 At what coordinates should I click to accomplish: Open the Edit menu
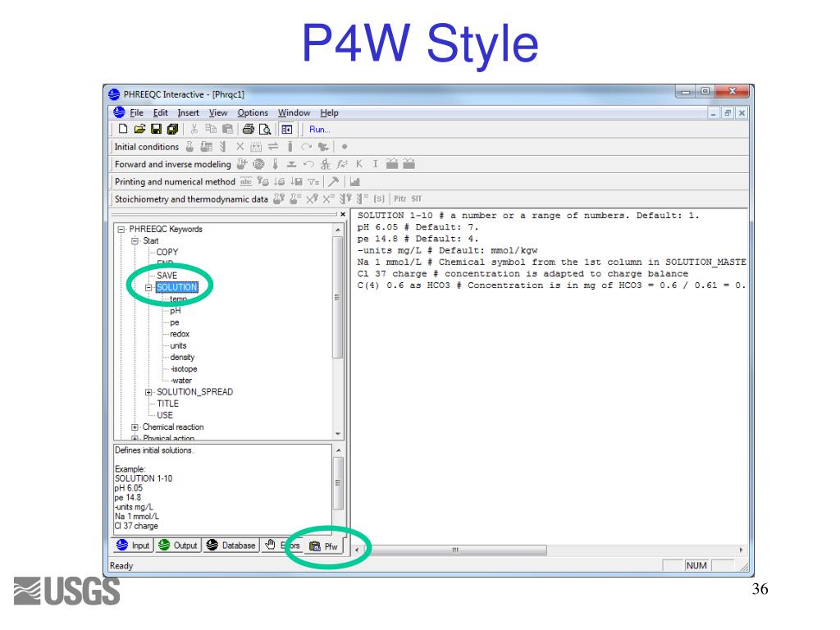[161, 113]
